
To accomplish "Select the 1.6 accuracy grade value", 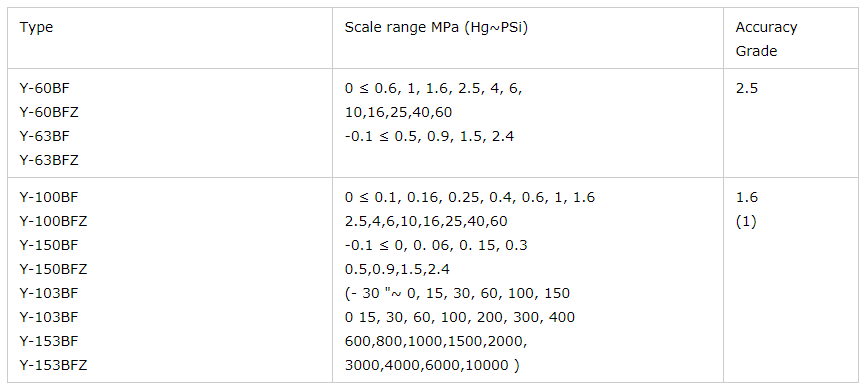I will (747, 197).
